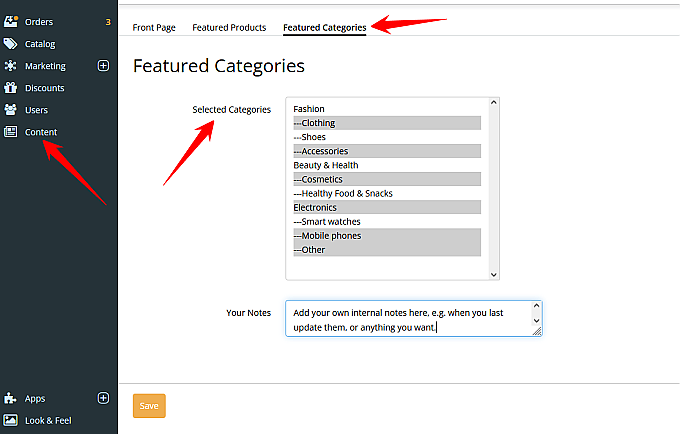Expand Marketing with the plus icon
The height and width of the screenshot is (434, 680).
103,65
